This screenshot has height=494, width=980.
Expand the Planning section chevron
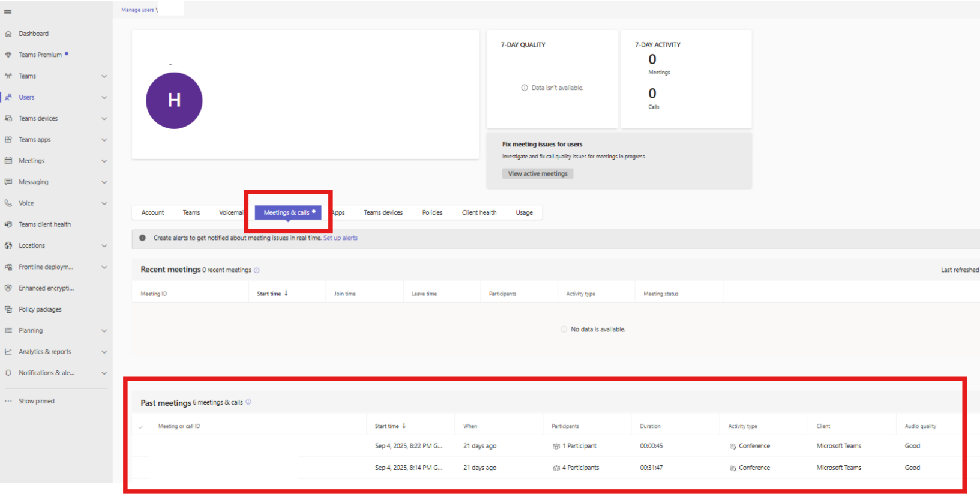(104, 331)
